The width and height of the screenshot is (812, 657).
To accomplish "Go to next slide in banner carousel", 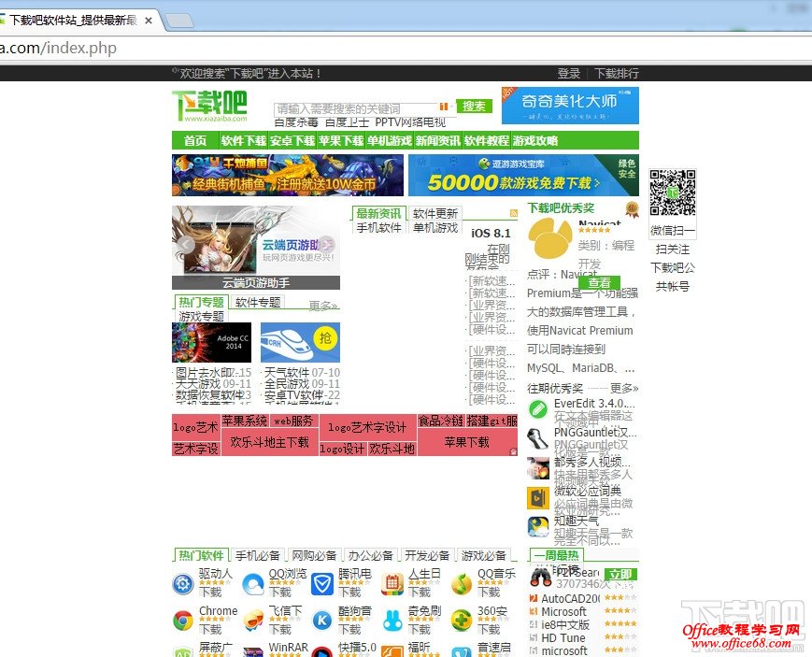I will 327,245.
